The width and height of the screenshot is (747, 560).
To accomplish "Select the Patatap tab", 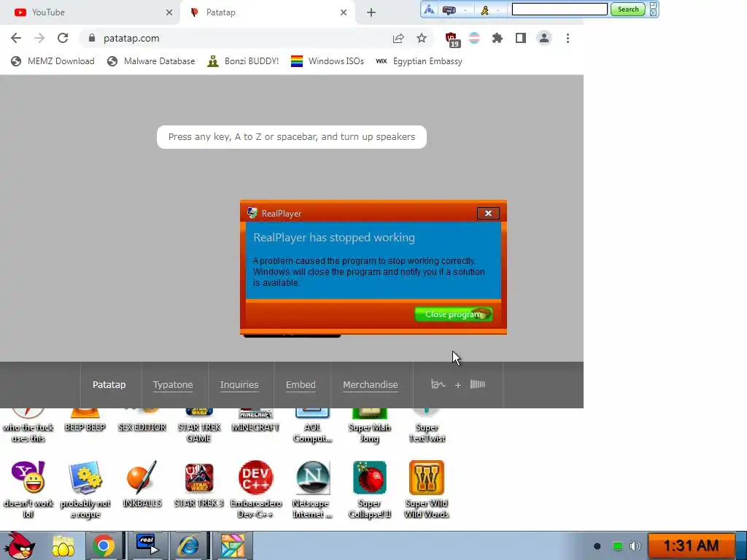I will point(267,12).
